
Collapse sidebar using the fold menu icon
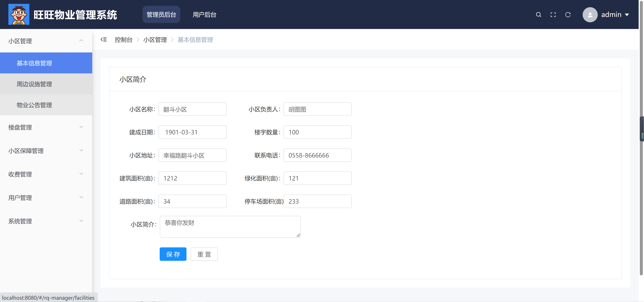(x=103, y=39)
